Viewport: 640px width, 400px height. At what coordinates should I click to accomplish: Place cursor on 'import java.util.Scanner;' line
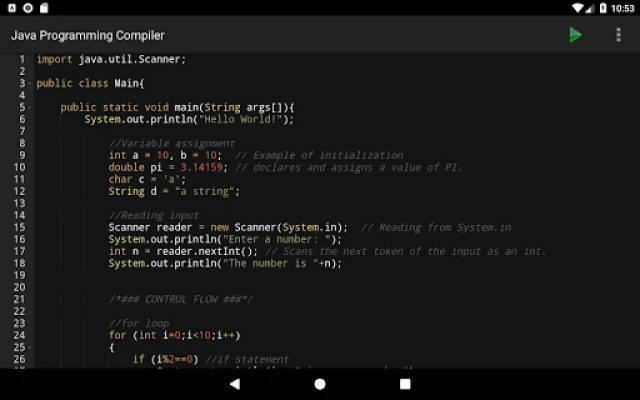tap(111, 59)
